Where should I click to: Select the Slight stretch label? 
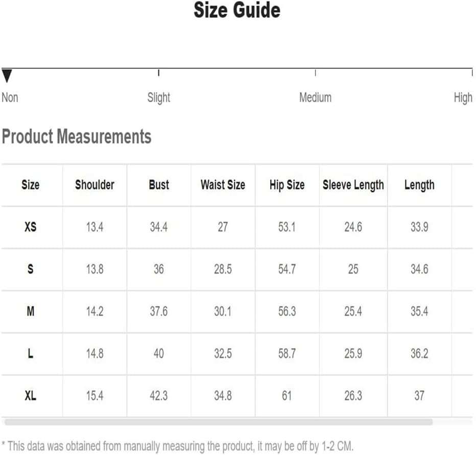pyautogui.click(x=159, y=98)
